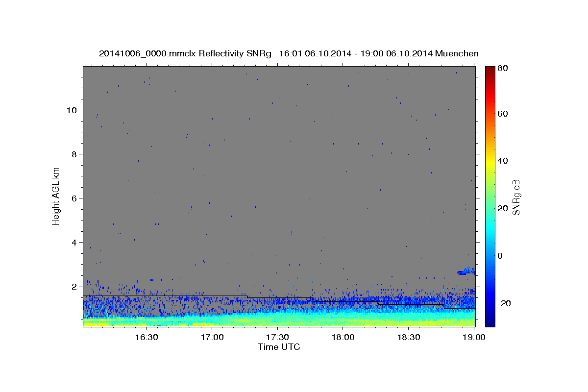Click the colorbar value -20

pos(504,304)
